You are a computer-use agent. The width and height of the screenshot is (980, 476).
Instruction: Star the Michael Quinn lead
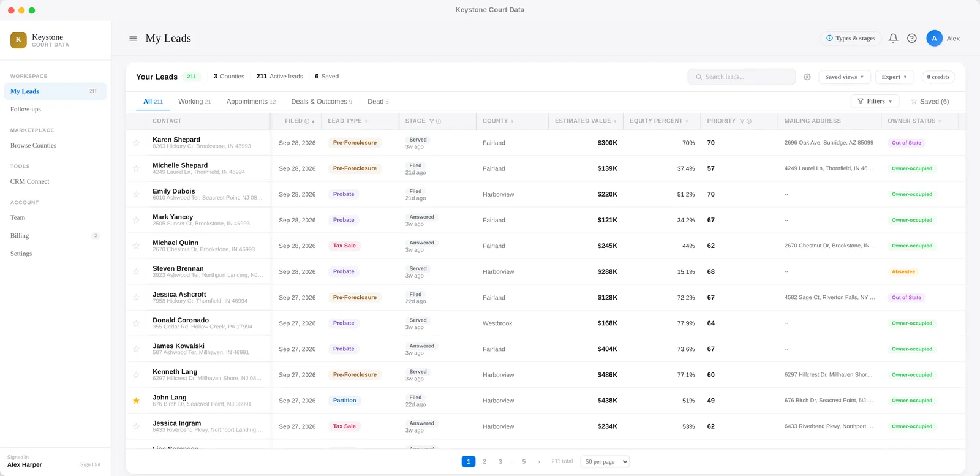click(x=136, y=246)
